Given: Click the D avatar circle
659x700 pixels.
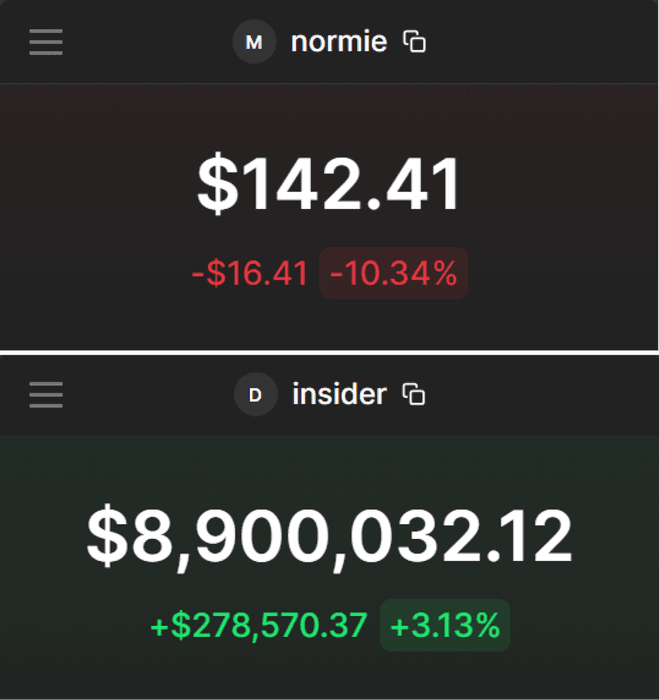Looking at the screenshot, I should pos(256,395).
